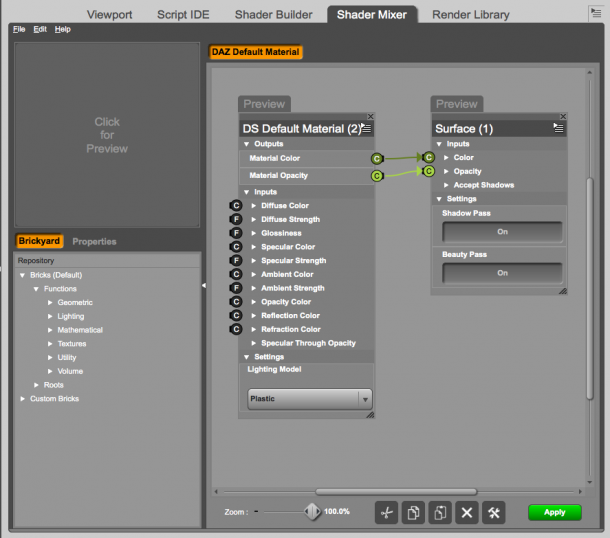Screen dimensions: 610x538
Task: Click the delete X icon in bottom toolbar
Action: [467, 513]
